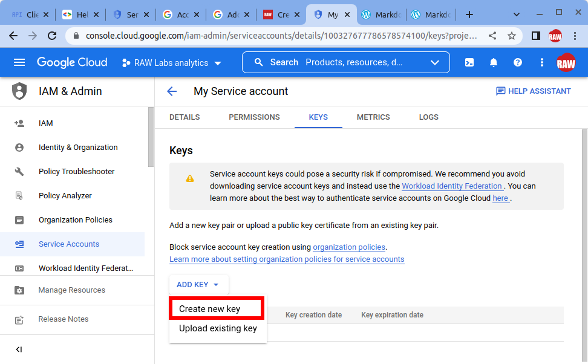The height and width of the screenshot is (364, 588).
Task: Click the browser back arrow
Action: [x=13, y=36]
